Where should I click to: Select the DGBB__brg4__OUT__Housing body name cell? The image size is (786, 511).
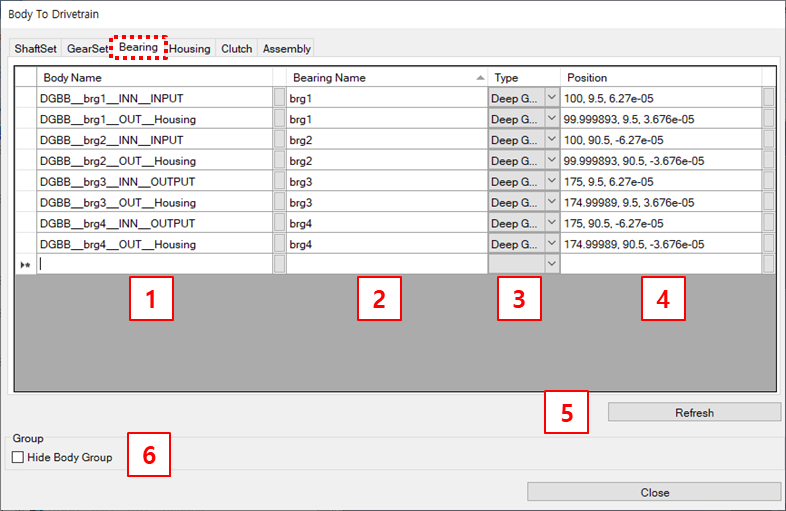(154, 244)
